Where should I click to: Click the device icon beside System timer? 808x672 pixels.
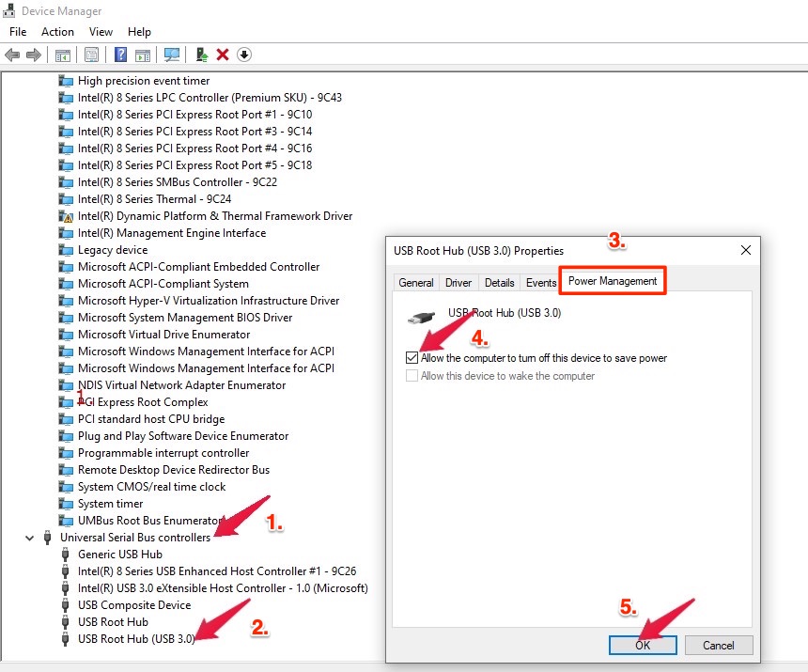(66, 504)
